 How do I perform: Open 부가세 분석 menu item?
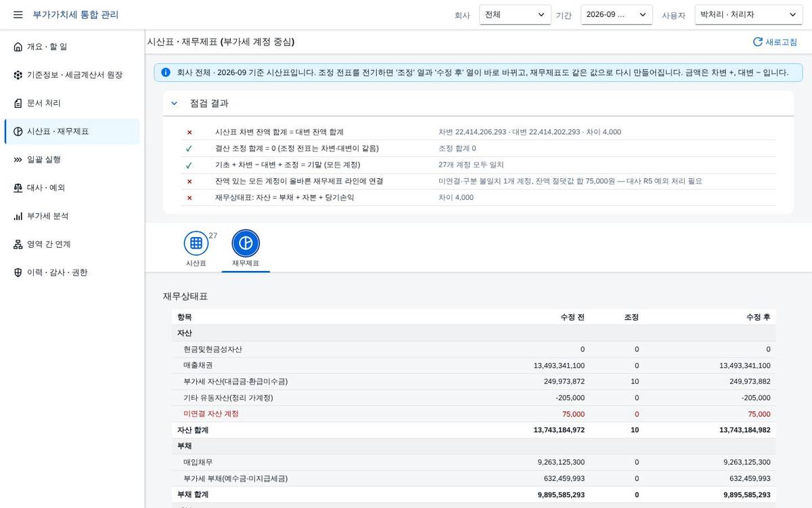coord(72,216)
